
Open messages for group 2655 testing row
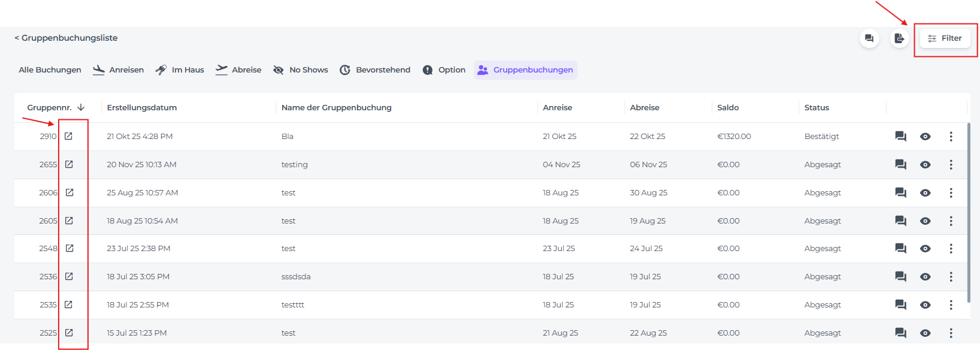coord(900,165)
